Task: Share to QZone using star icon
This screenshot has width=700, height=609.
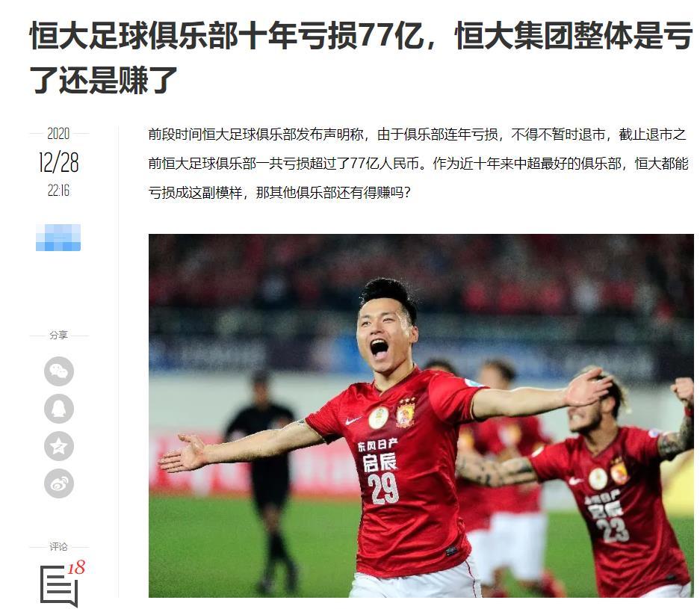Action: point(59,446)
